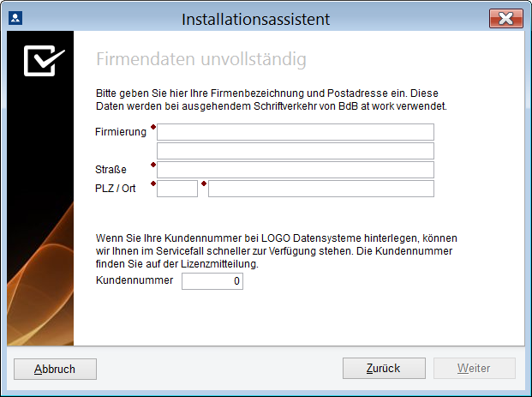Click the application icon in the title bar

(15, 18)
